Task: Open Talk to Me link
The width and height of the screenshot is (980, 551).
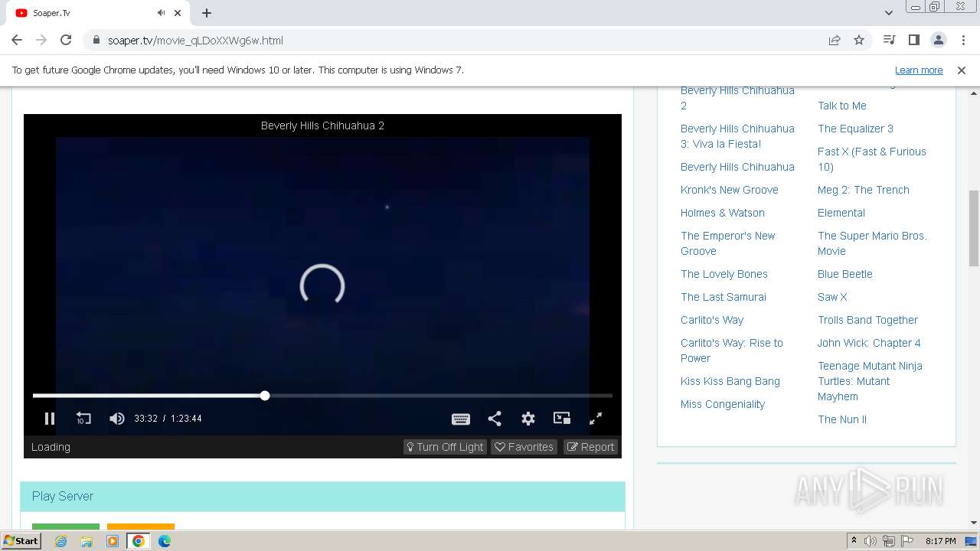Action: [841, 106]
